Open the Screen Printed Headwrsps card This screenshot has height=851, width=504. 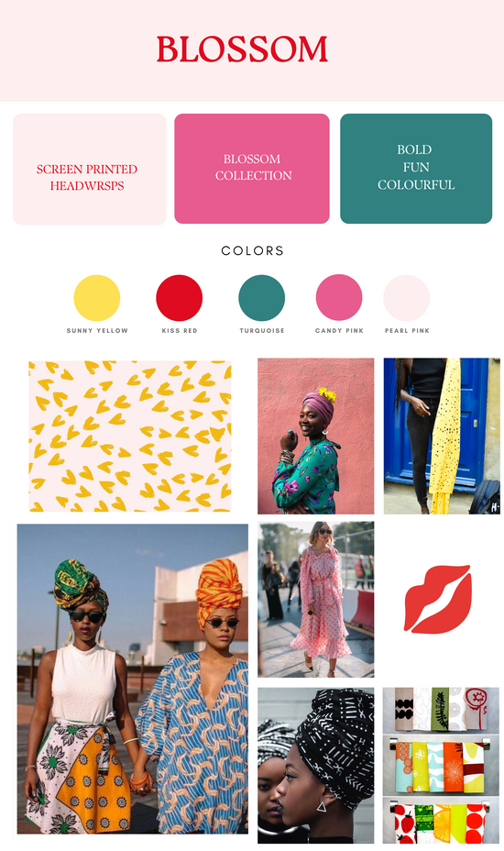coord(90,169)
